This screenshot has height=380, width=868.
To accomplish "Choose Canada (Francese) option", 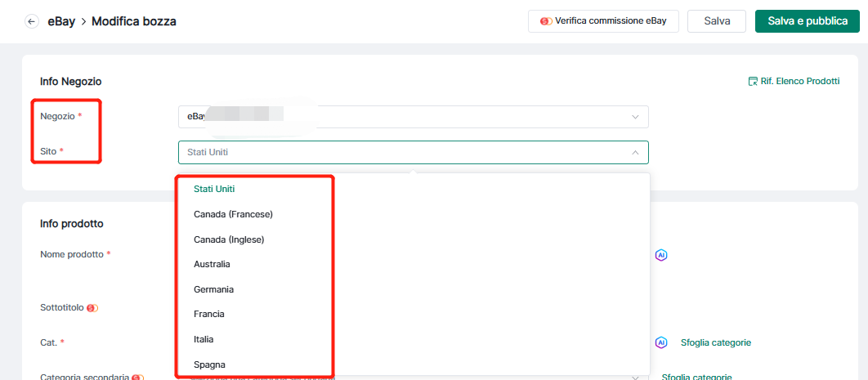I will pos(233,214).
